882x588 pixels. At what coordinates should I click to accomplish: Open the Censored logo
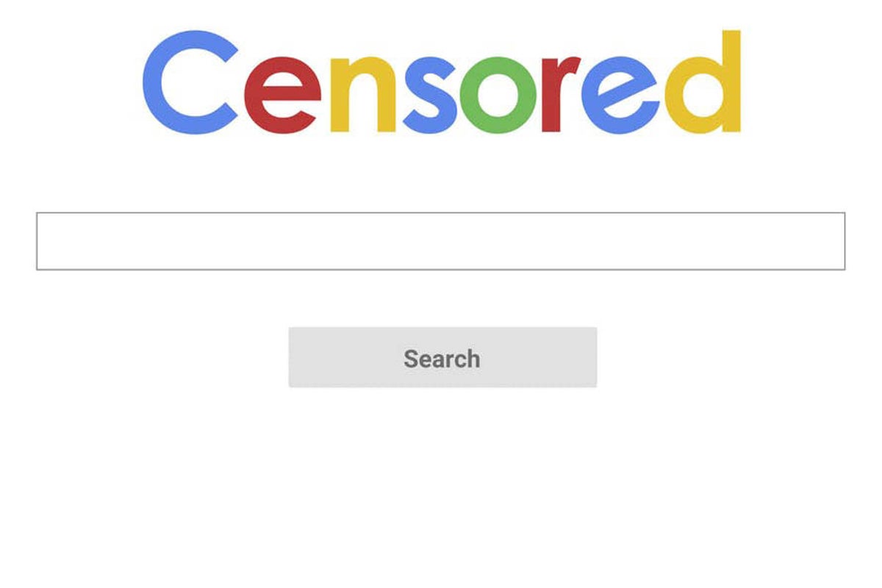(x=441, y=82)
